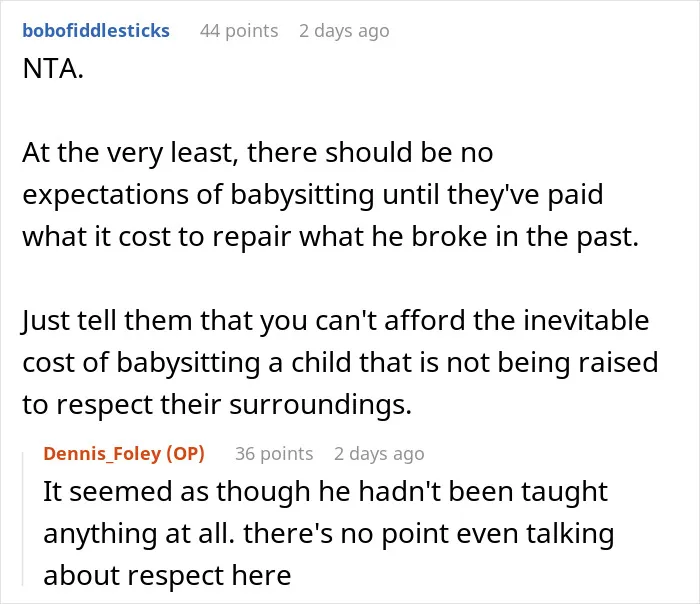The height and width of the screenshot is (604, 700).
Task: Click the 36 points score label
Action: point(274,454)
